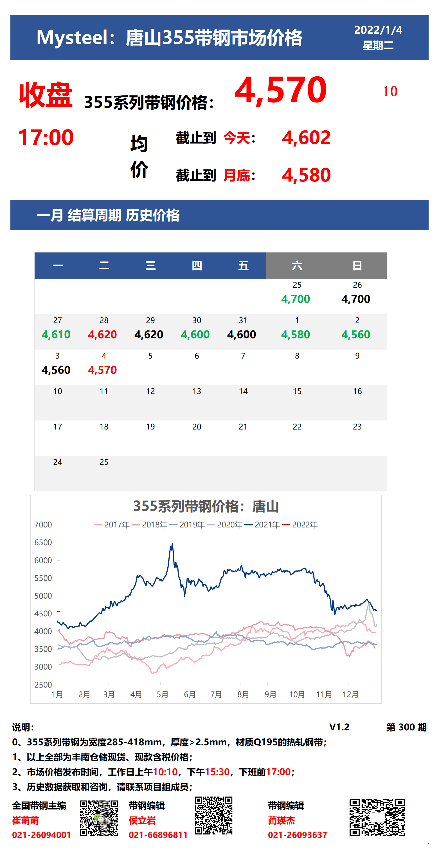Click the 4,580 price under day 1
Screen dimensions: 439x868
[x=296, y=334]
